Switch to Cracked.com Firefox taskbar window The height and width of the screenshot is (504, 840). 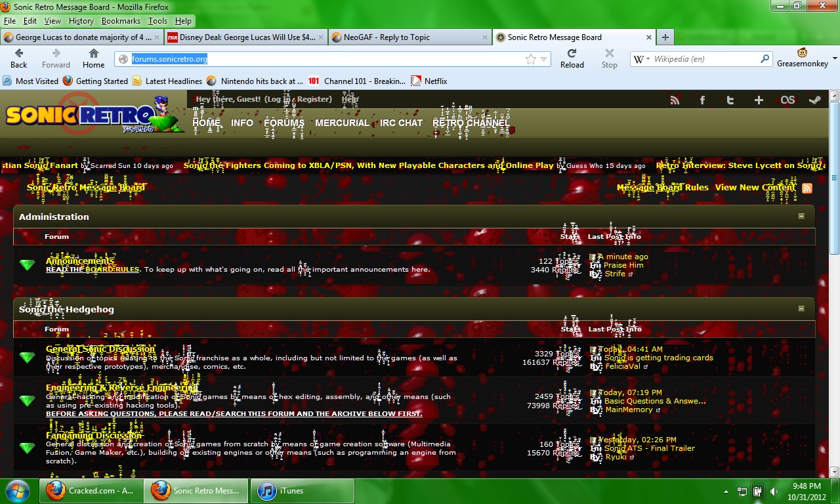click(91, 491)
